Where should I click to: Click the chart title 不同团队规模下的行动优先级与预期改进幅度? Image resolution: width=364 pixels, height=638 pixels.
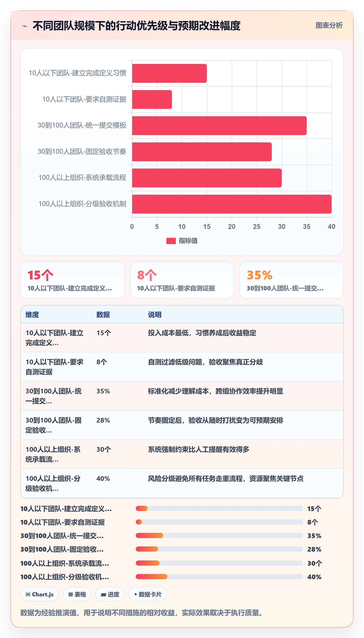click(136, 26)
